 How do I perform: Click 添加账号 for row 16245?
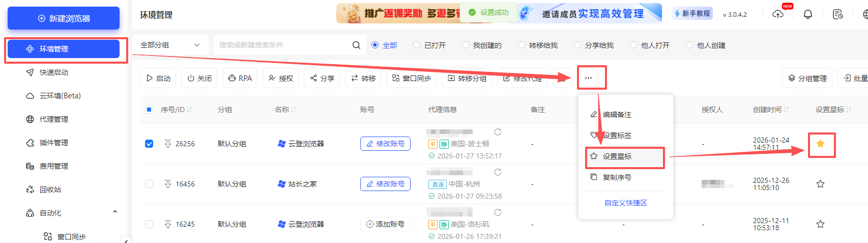click(385, 224)
